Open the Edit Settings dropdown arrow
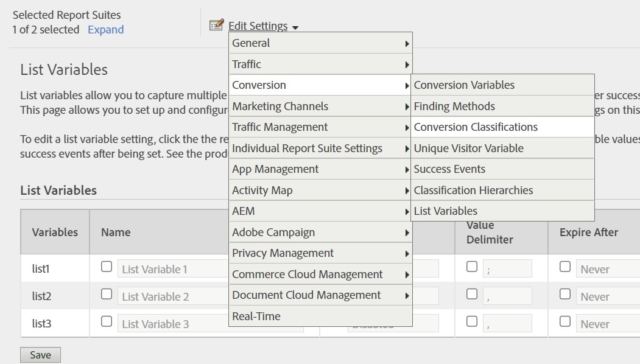 click(295, 27)
